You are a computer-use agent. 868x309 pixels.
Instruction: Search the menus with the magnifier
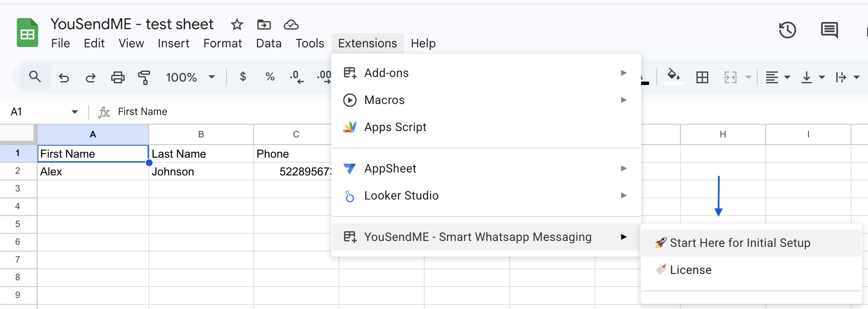(35, 77)
